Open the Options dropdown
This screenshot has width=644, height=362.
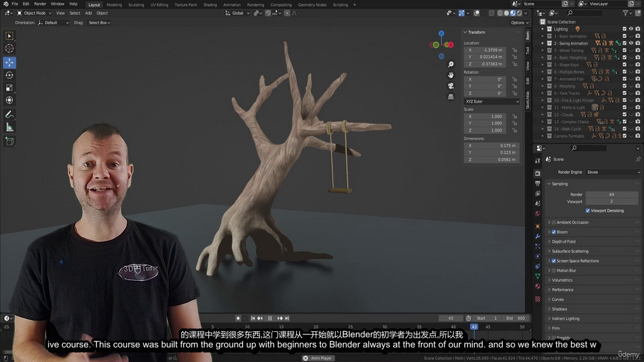[x=519, y=23]
